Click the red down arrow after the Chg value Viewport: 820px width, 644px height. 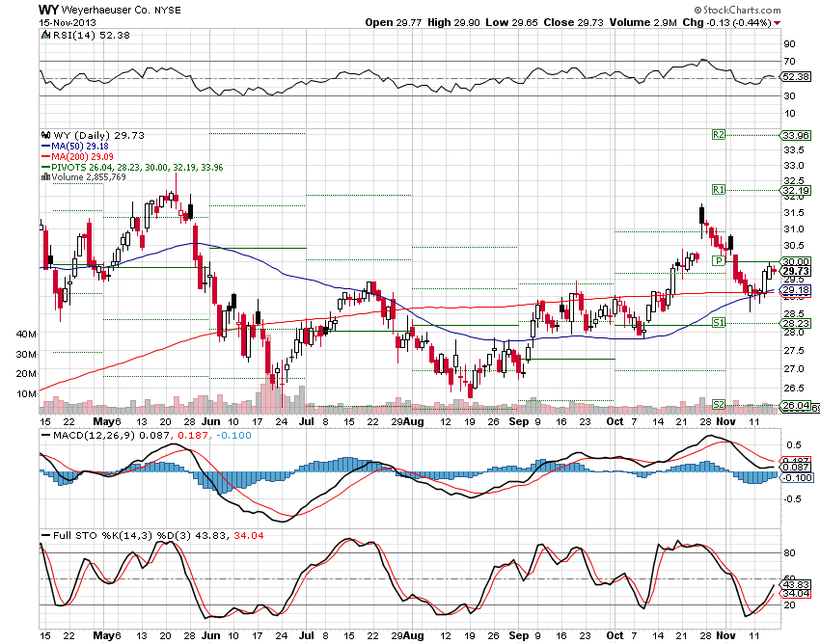tap(778, 23)
